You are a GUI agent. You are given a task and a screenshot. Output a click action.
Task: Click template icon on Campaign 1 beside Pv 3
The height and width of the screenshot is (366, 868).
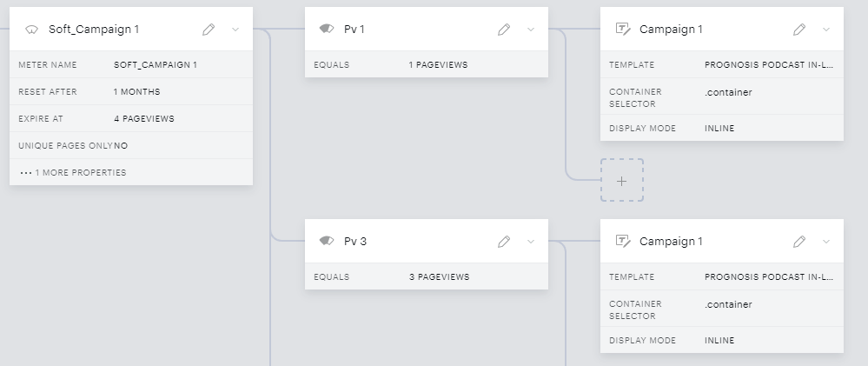click(x=623, y=242)
